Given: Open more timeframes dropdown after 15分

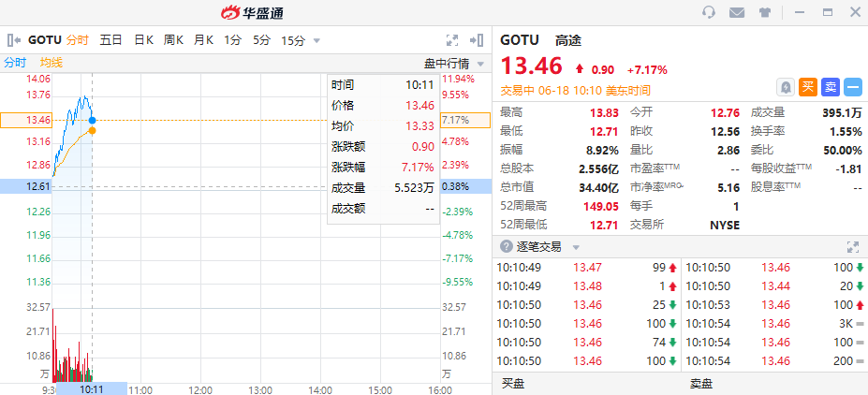Looking at the screenshot, I should point(316,40).
